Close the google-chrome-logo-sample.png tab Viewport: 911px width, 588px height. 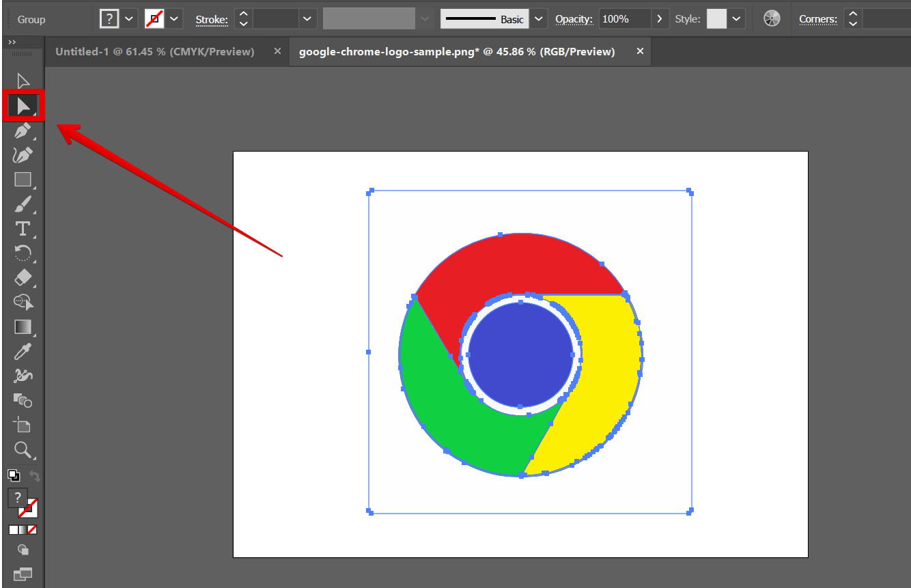pyautogui.click(x=640, y=51)
